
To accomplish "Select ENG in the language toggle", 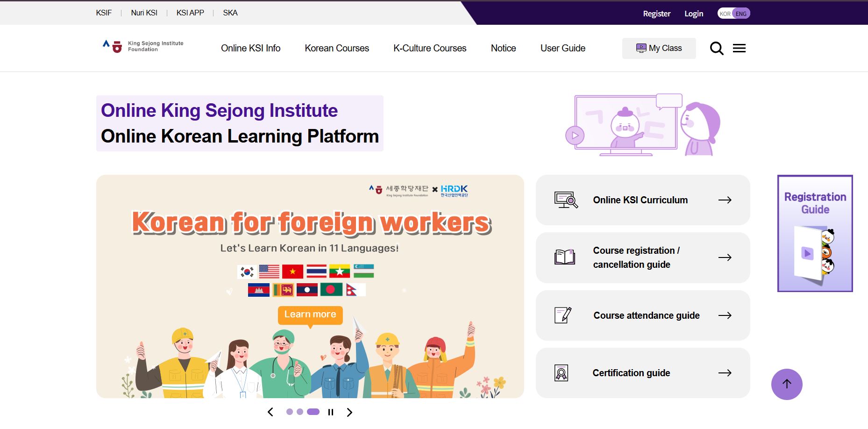I will (x=741, y=14).
